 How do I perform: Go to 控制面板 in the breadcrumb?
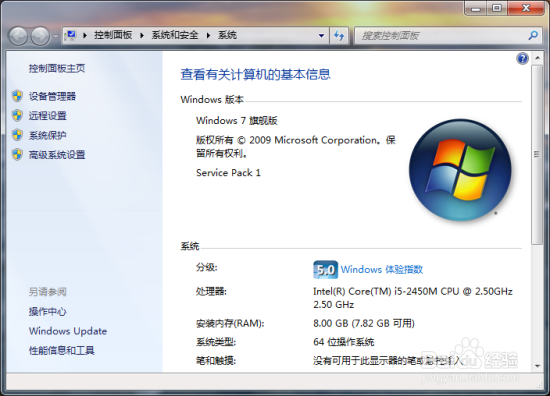(113, 35)
